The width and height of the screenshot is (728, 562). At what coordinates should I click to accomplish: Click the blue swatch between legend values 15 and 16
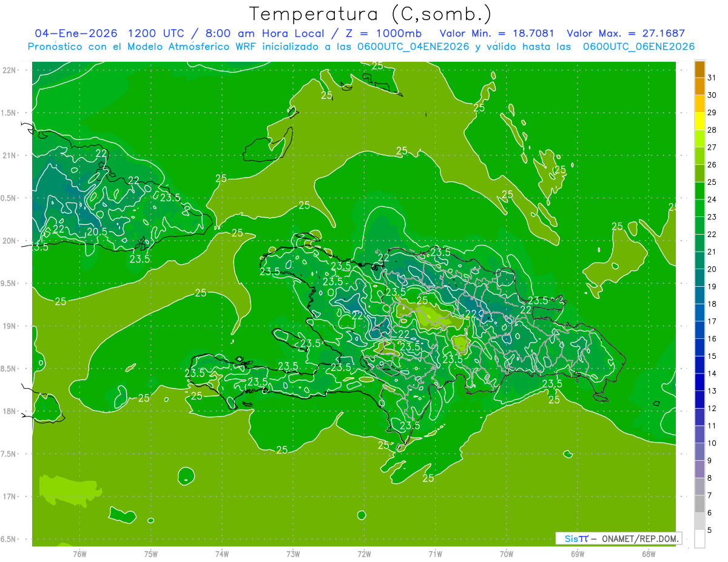click(x=699, y=347)
